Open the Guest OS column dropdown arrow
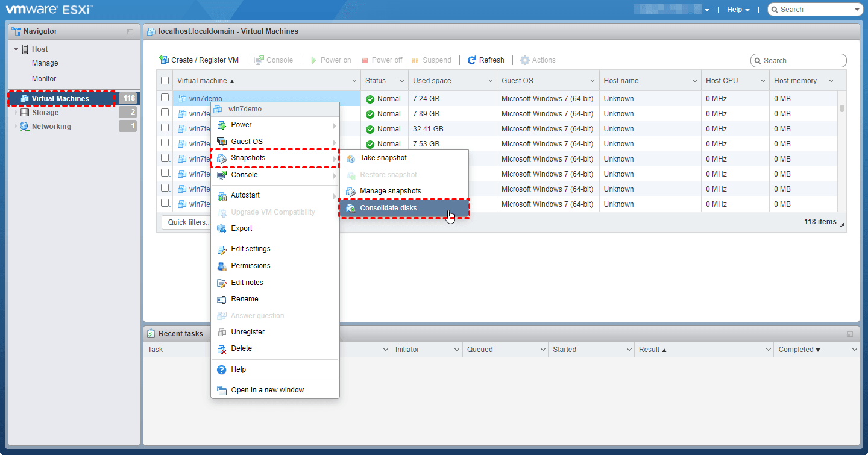The width and height of the screenshot is (868, 455). tap(593, 81)
